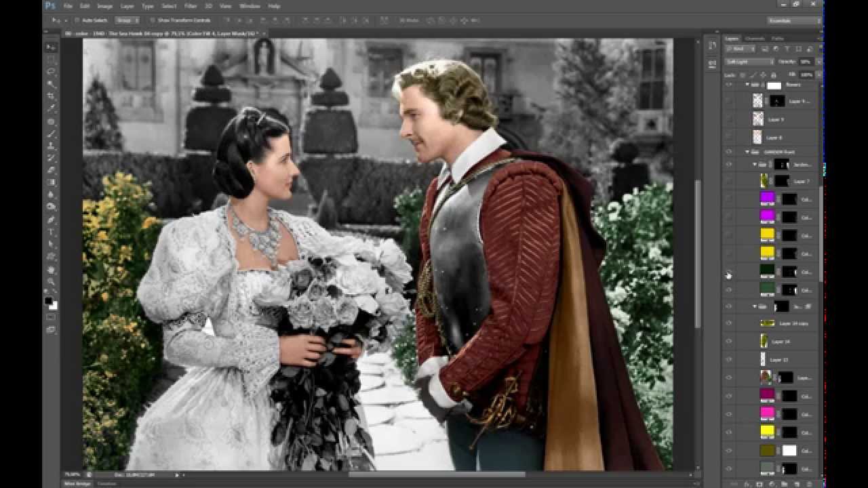Select the History Brush tool
This screenshot has height=488, width=868.
tap(51, 158)
